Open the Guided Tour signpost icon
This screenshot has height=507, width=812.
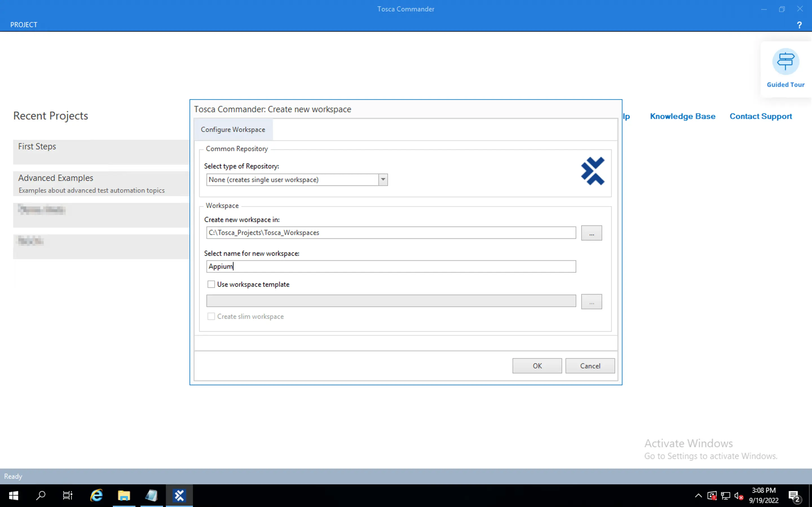pos(785,61)
